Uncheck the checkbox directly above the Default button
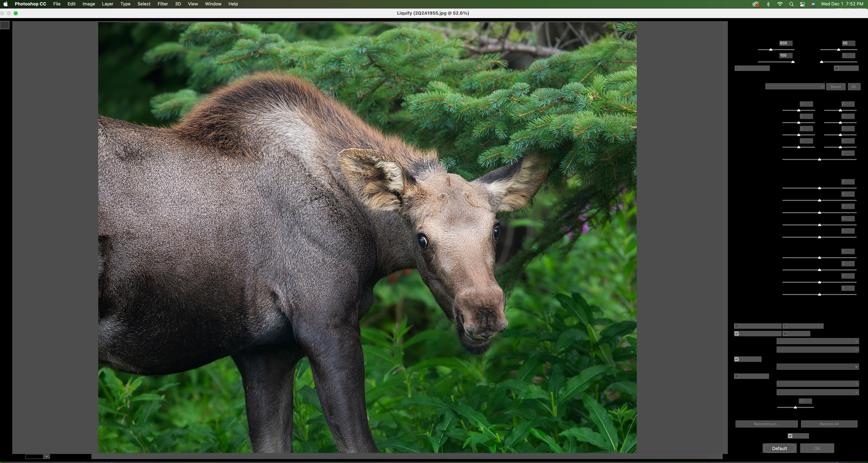This screenshot has height=463, width=868. (790, 436)
